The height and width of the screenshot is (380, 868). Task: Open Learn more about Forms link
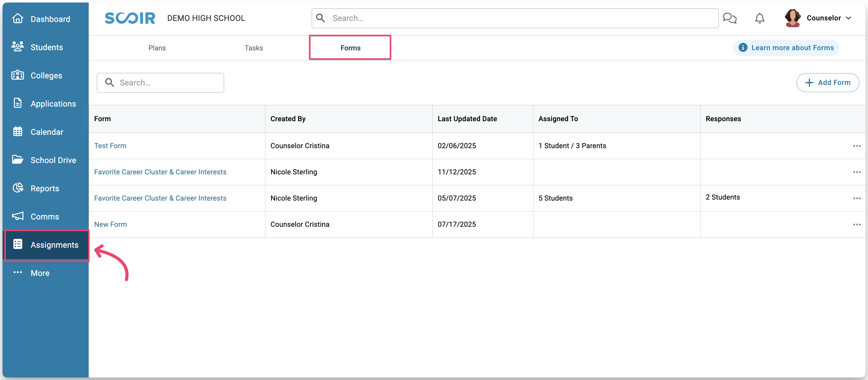pyautogui.click(x=786, y=48)
